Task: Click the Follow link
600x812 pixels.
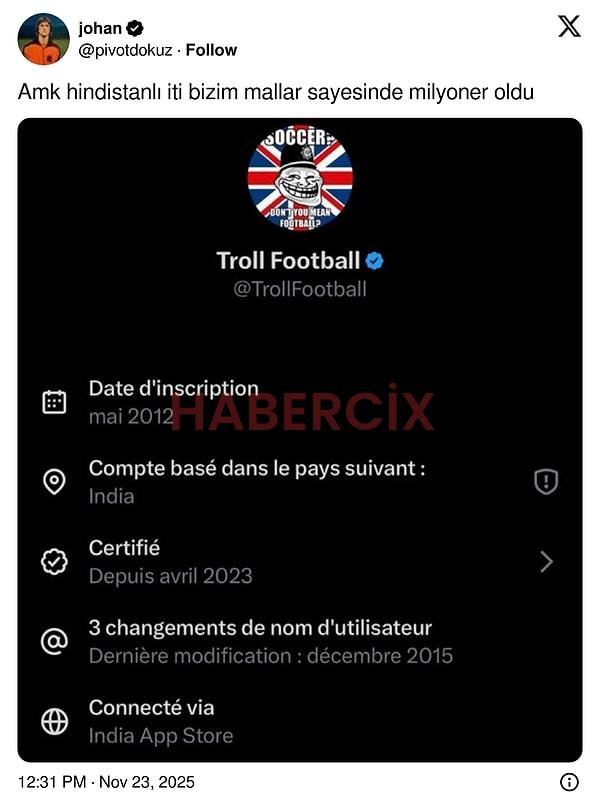Action: click(211, 50)
